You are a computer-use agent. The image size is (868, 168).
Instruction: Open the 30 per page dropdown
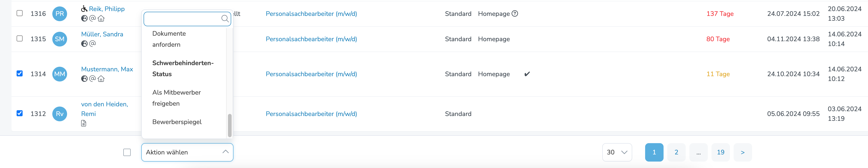coord(617,152)
